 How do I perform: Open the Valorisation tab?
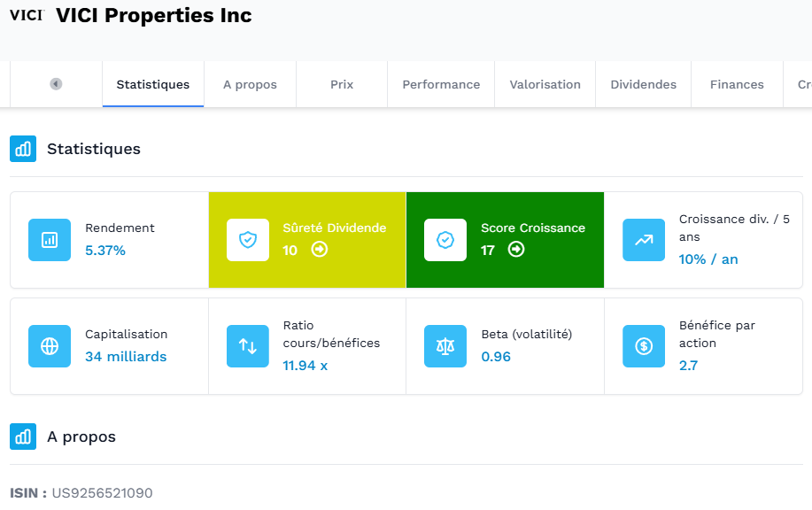545,84
